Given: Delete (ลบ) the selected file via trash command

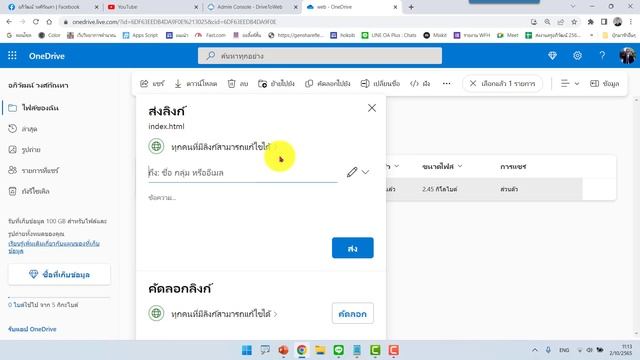Looking at the screenshot, I should click(238, 84).
